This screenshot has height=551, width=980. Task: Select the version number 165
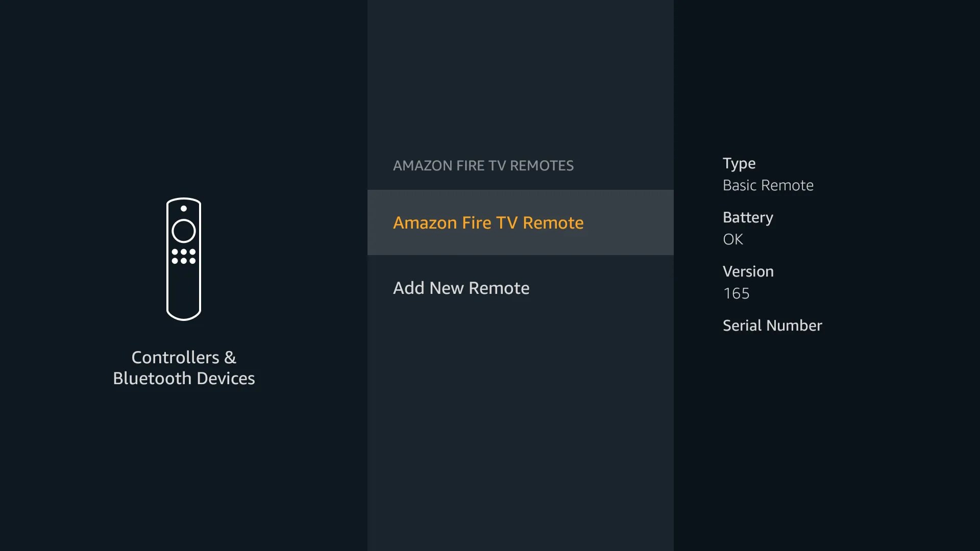point(736,293)
